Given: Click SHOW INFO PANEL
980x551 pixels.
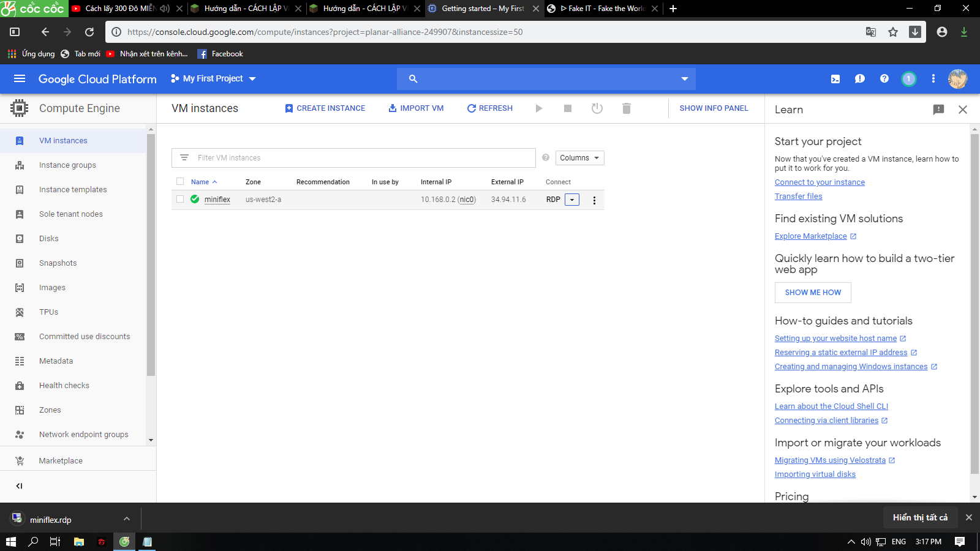Looking at the screenshot, I should tap(714, 108).
